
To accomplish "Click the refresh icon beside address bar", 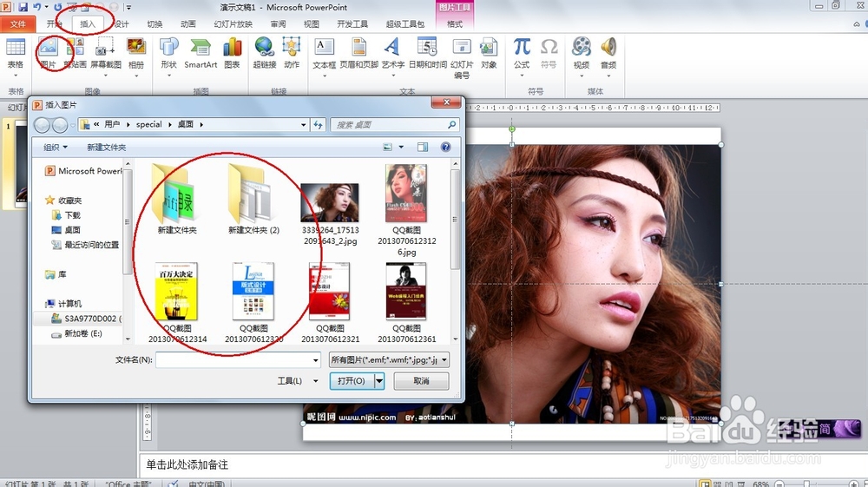I will tap(318, 125).
